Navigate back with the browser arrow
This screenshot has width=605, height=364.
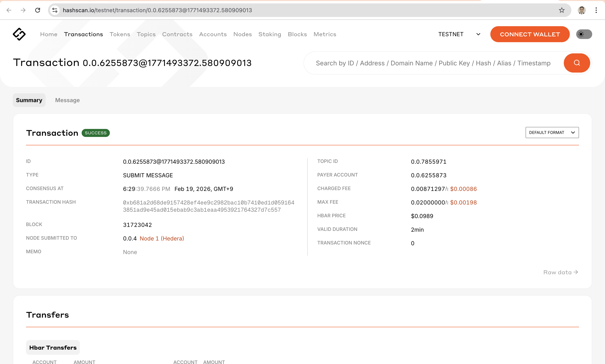[9, 10]
